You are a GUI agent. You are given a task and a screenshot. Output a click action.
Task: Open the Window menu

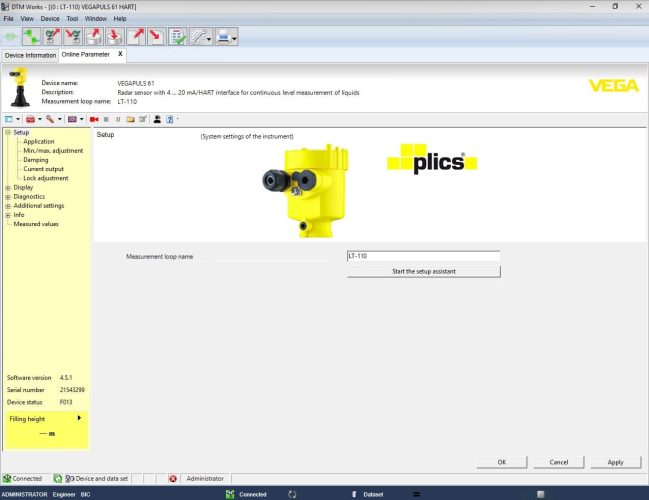(96, 19)
